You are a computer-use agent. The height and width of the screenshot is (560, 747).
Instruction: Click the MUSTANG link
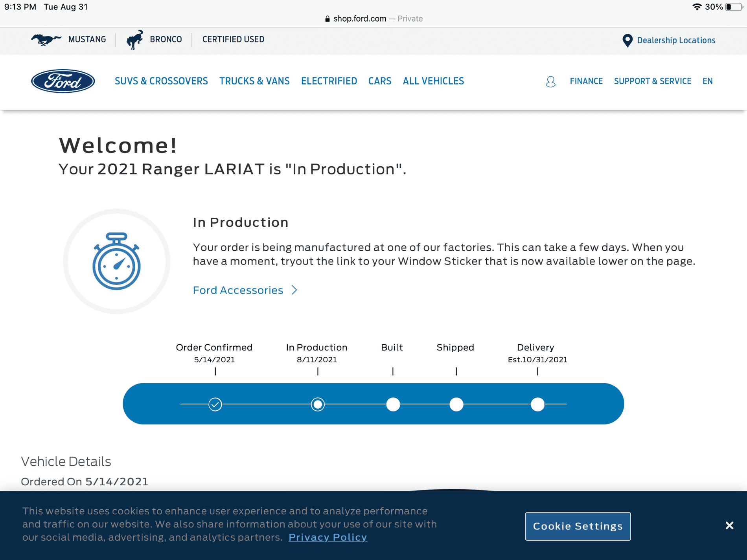click(87, 39)
